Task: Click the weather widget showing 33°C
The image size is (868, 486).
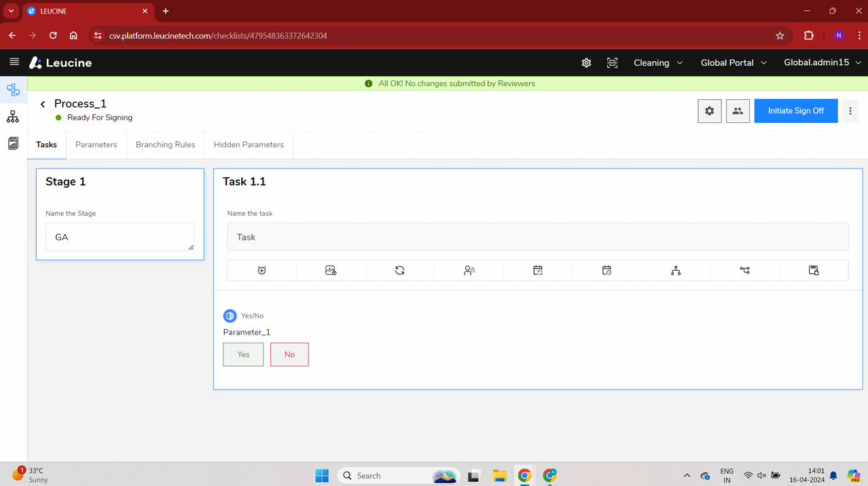Action: (x=31, y=474)
